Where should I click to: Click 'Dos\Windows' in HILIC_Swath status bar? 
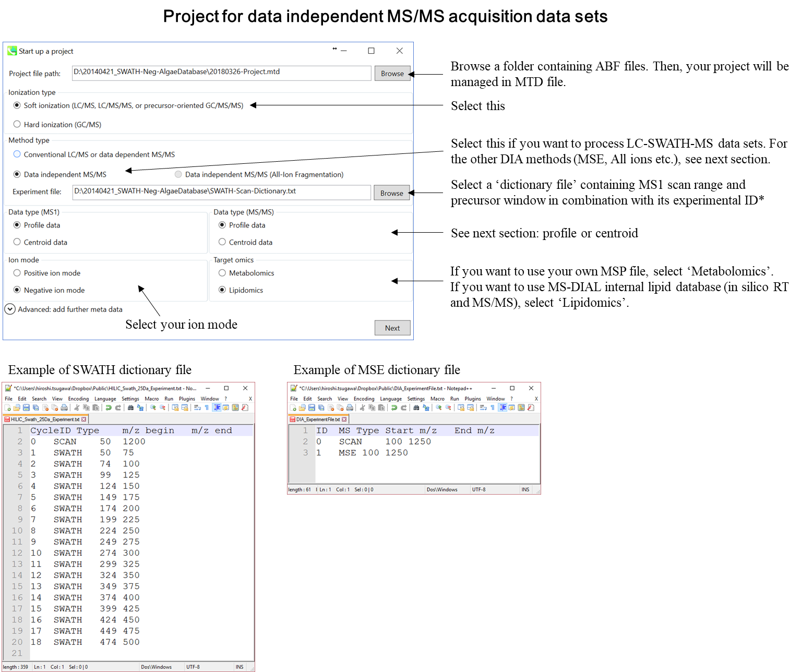(x=156, y=667)
